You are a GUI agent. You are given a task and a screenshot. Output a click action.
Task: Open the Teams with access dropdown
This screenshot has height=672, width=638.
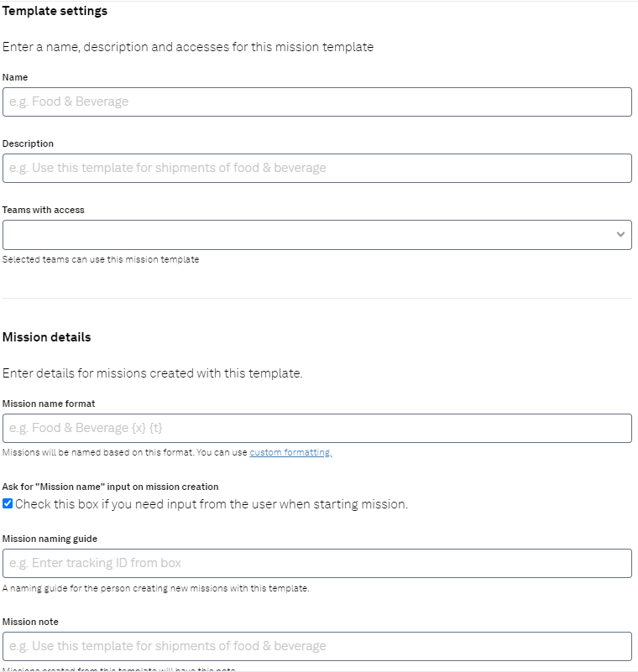point(317,235)
